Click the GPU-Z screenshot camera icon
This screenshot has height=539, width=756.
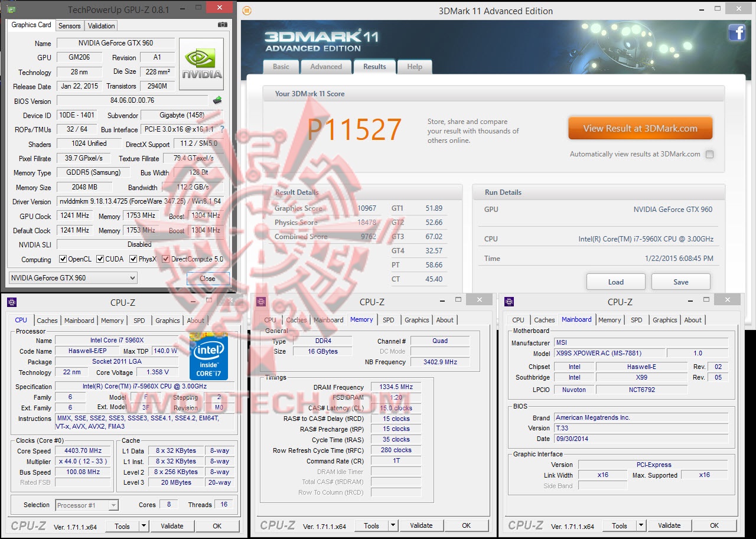223,25
